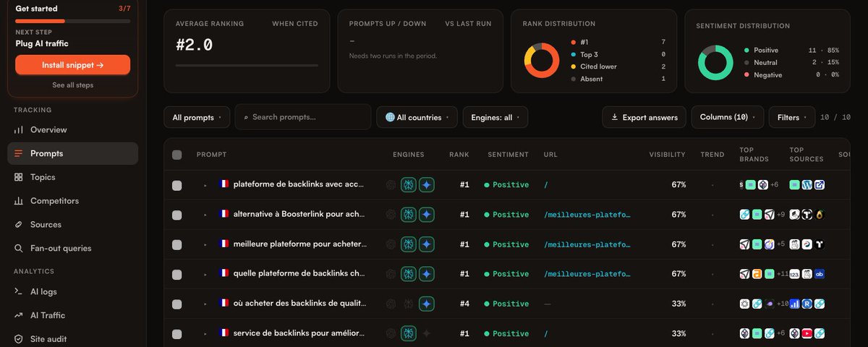
Task: Click the Overview bar-chart icon in sidebar
Action: click(x=18, y=130)
